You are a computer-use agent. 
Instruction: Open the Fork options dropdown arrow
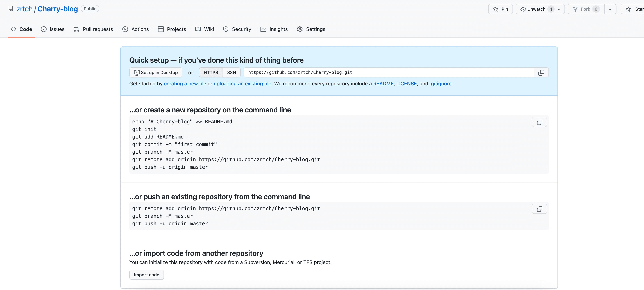click(x=610, y=9)
